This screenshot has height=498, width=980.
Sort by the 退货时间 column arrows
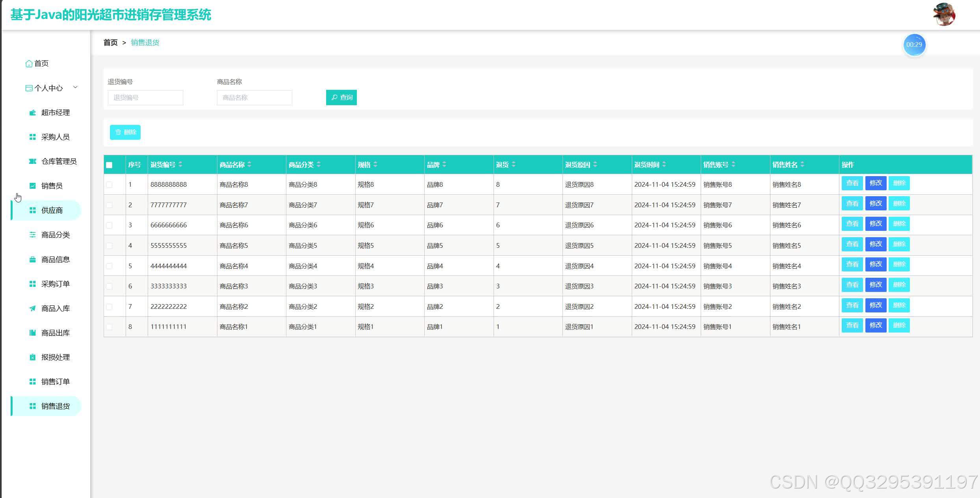[664, 165]
